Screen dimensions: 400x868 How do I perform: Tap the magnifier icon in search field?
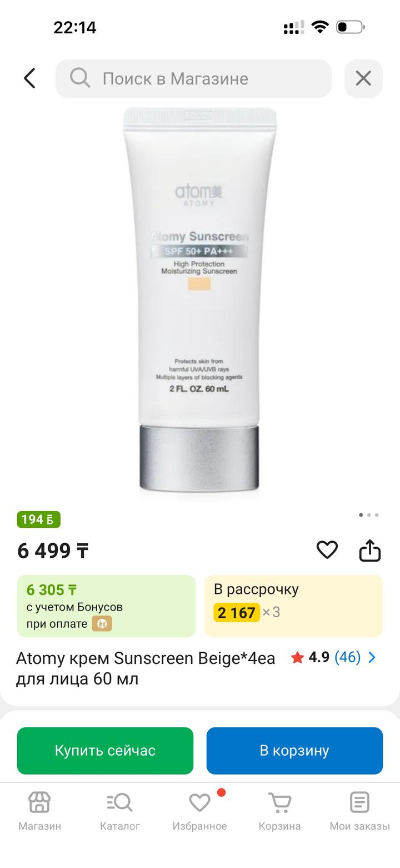click(80, 78)
